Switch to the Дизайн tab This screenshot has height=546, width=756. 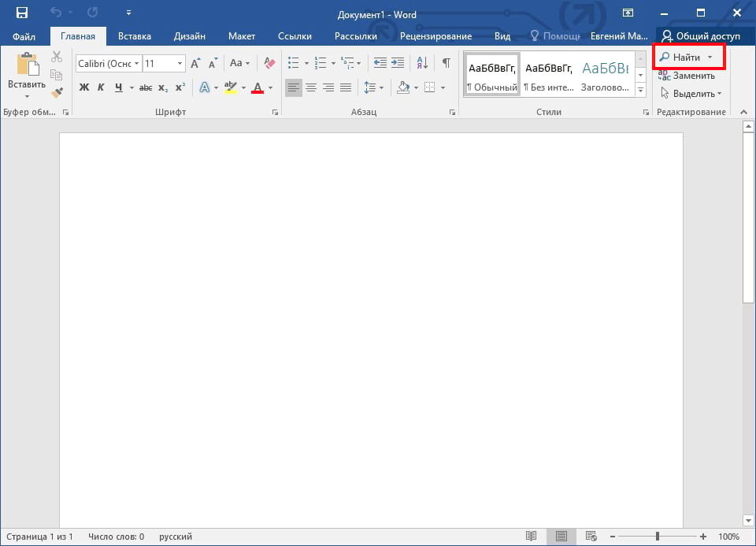click(x=190, y=36)
